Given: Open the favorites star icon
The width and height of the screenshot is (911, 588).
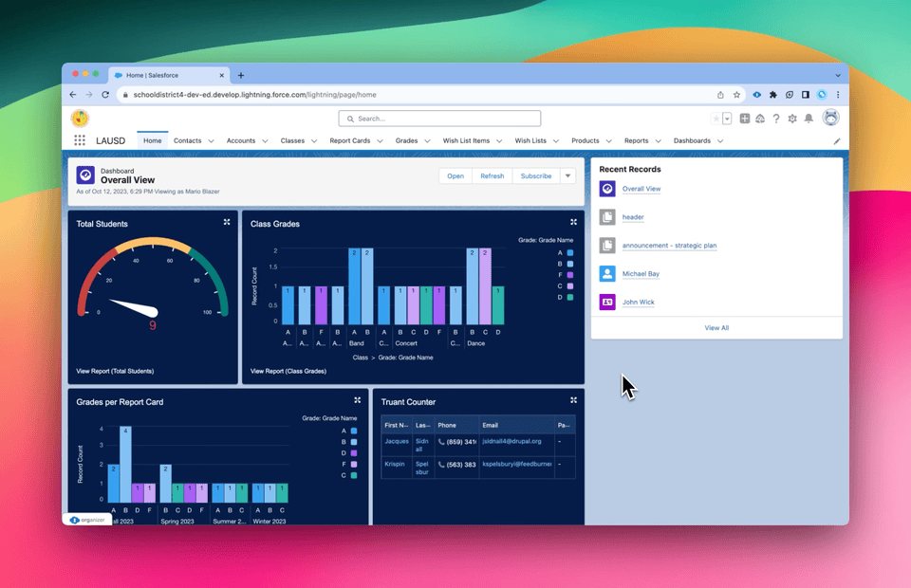Looking at the screenshot, I should click(x=716, y=119).
